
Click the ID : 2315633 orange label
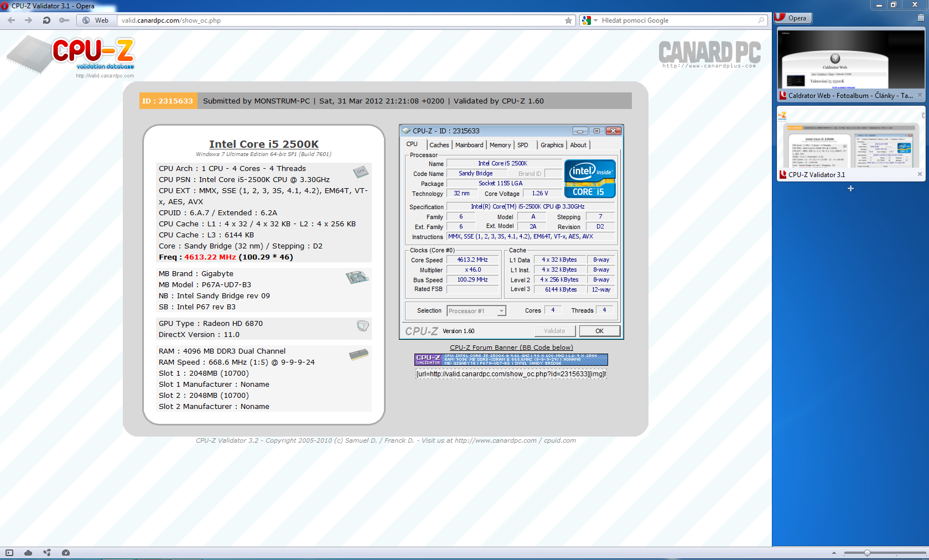168,101
